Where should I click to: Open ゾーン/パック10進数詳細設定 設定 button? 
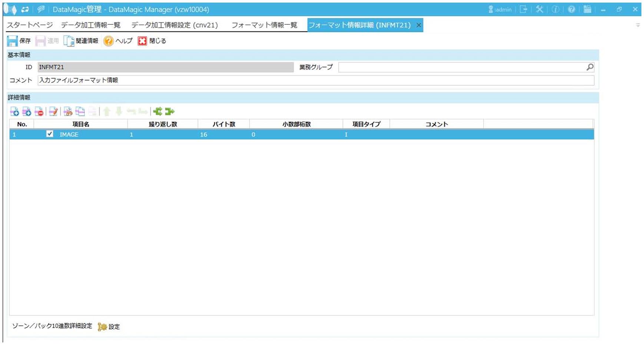pyautogui.click(x=109, y=326)
